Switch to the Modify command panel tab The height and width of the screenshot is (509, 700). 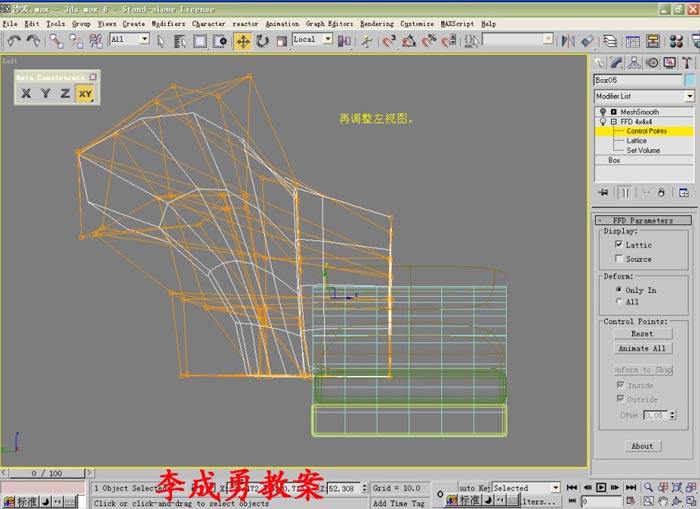[617, 63]
